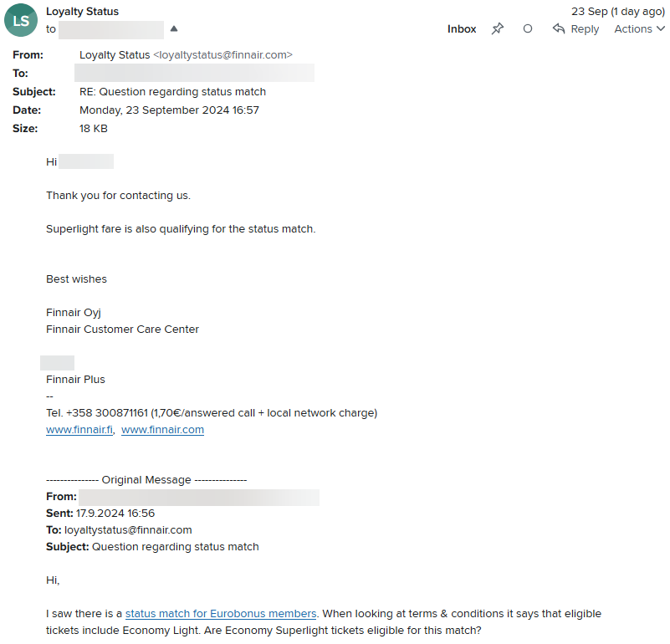Toggle the unread circle indicator
The image size is (670, 644).
[528, 28]
